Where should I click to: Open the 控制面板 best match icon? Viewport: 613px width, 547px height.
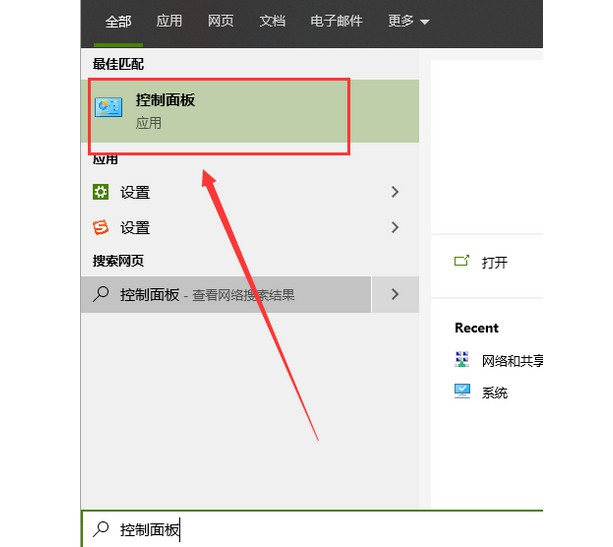tap(108, 107)
